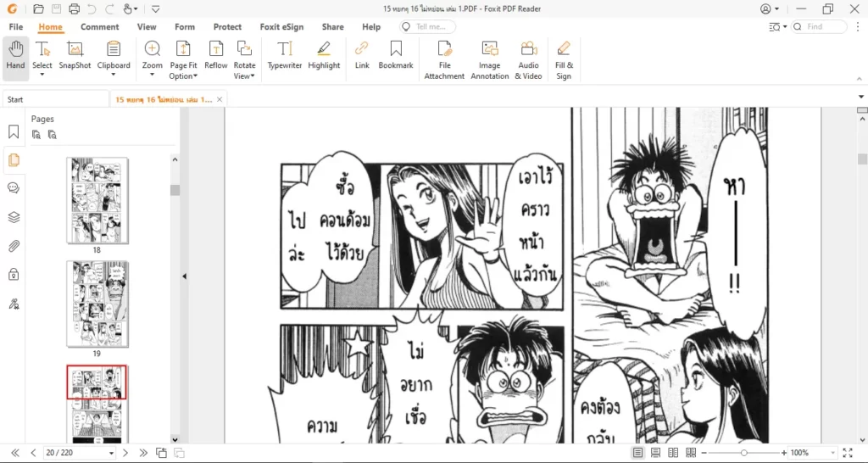This screenshot has width=868, height=463.
Task: Jump to the last page
Action: [x=143, y=453]
